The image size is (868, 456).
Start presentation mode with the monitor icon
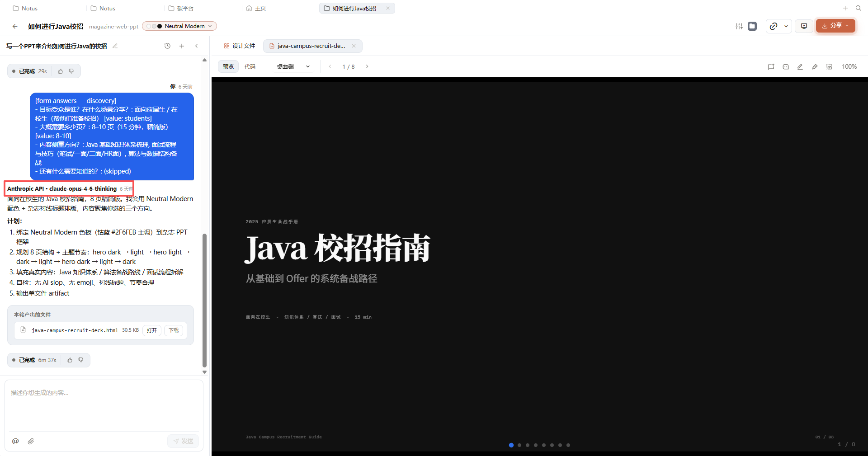pyautogui.click(x=804, y=26)
